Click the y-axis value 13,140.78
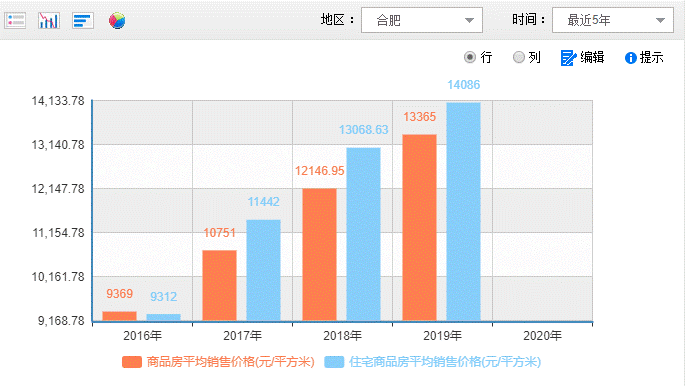The width and height of the screenshot is (687, 386). pos(58,145)
